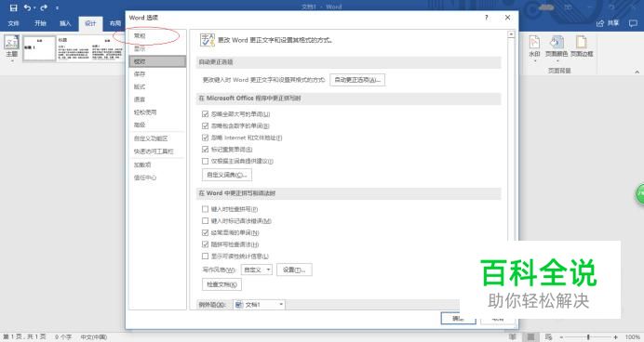The image size is (644, 342).
Task: Select 轻松使用 in options sidebar
Action: click(x=157, y=112)
